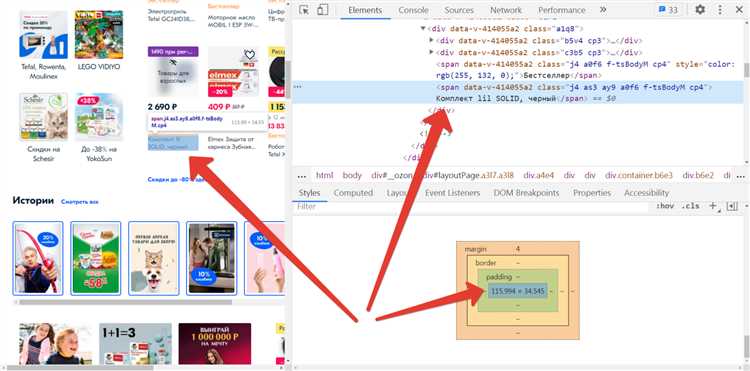The width and height of the screenshot is (750, 371).
Task: Activate the inspect element picker icon
Action: click(x=304, y=10)
